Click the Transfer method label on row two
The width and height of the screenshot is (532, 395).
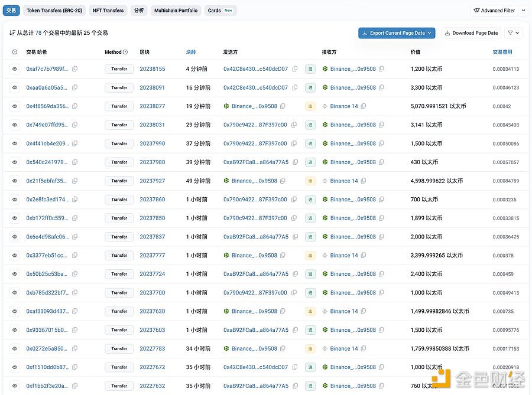click(118, 87)
